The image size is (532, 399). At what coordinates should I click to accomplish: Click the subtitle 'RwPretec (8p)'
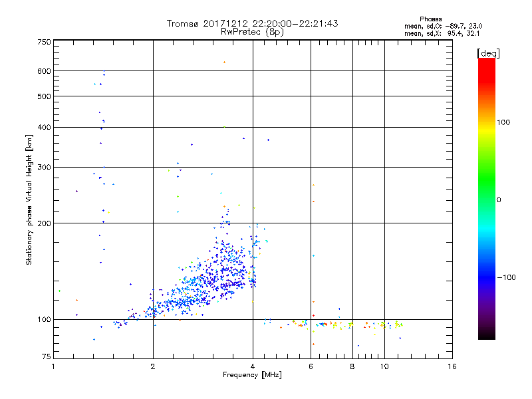(x=252, y=32)
